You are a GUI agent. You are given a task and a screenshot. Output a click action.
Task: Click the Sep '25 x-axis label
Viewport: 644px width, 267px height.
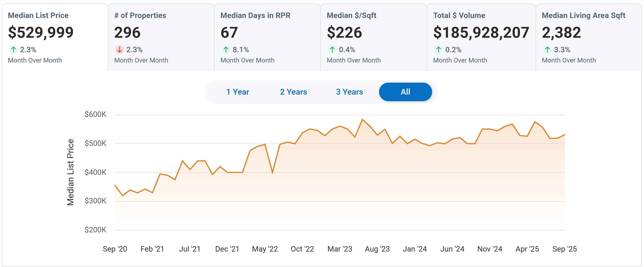[565, 249]
